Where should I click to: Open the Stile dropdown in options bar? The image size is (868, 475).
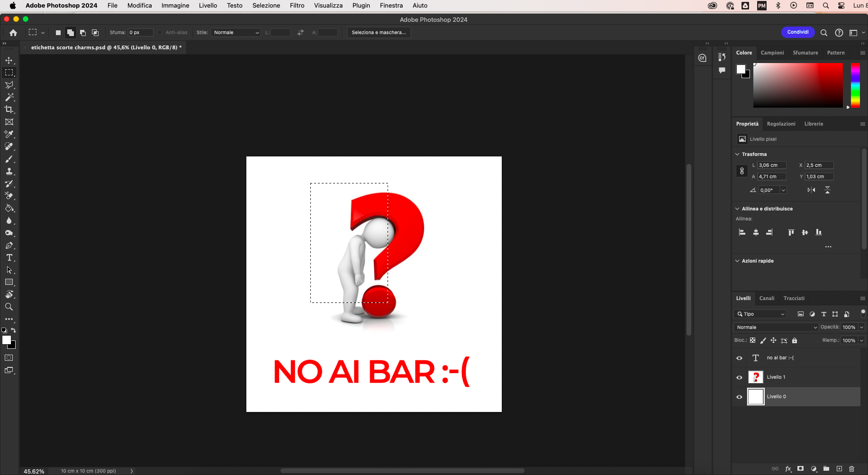[235, 32]
